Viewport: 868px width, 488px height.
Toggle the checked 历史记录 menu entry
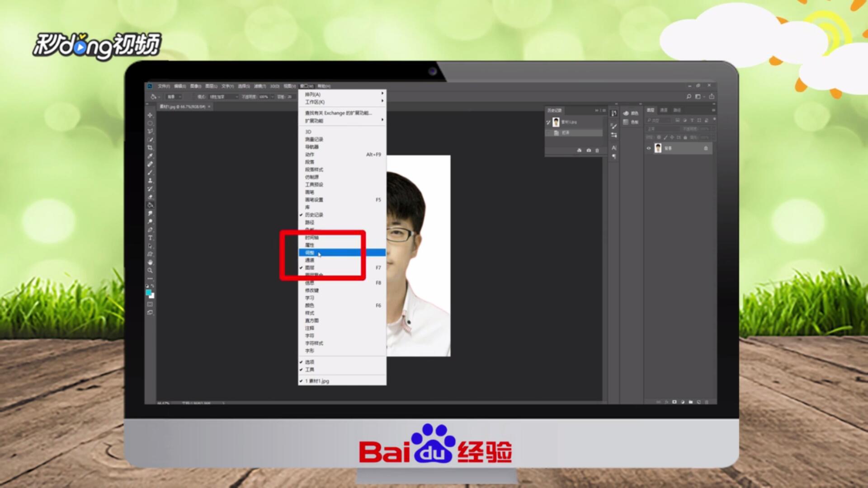pyautogui.click(x=314, y=215)
